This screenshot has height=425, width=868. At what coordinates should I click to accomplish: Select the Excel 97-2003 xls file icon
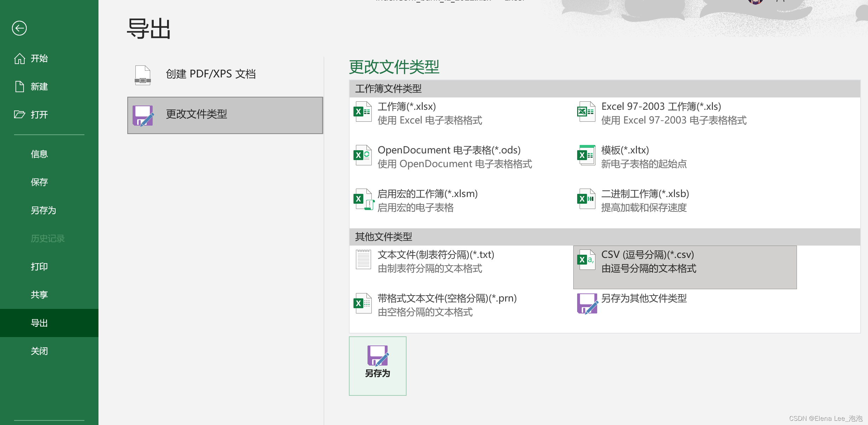(586, 112)
